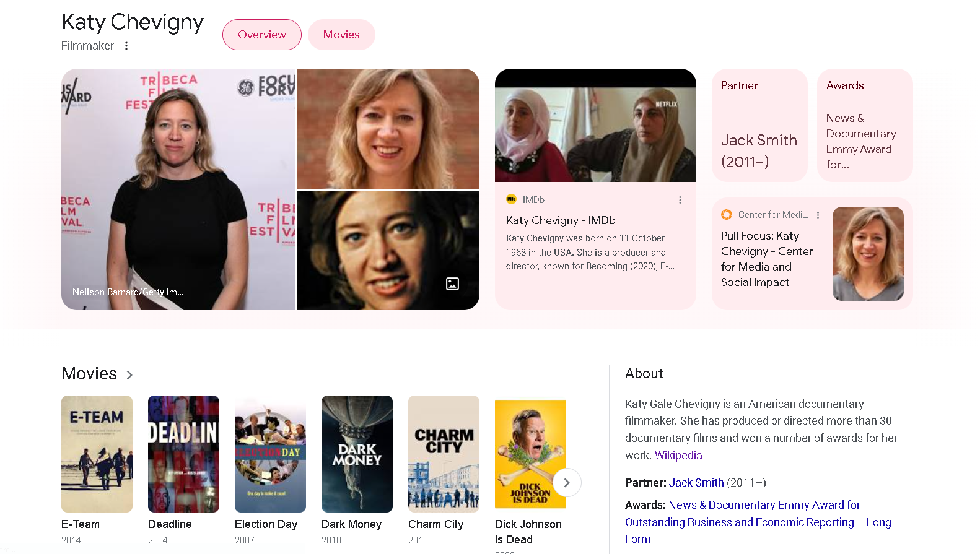Click the Katy Chevigny page heading

point(133,22)
